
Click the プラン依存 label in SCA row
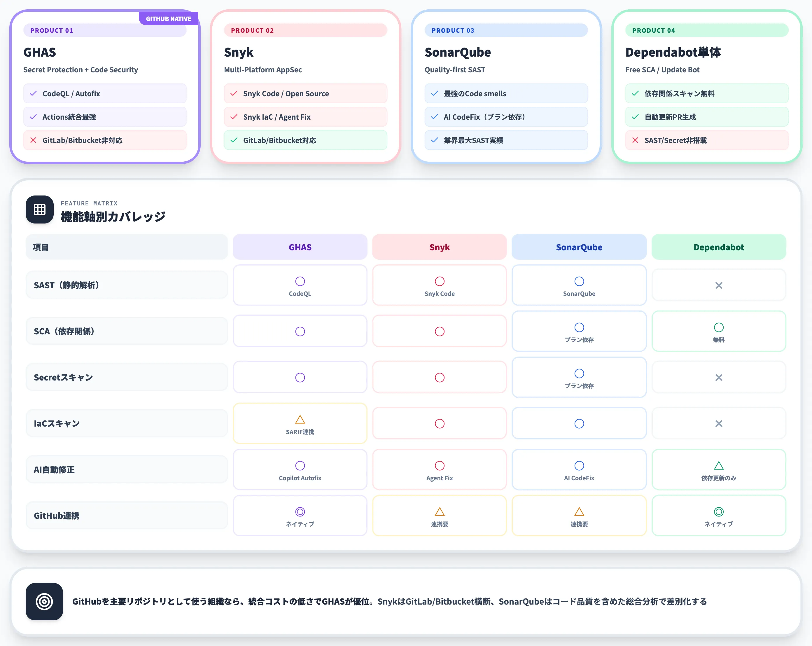(579, 340)
